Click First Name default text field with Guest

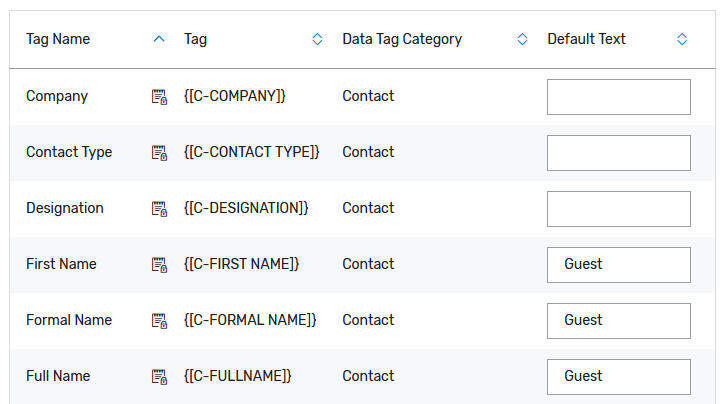pyautogui.click(x=618, y=265)
